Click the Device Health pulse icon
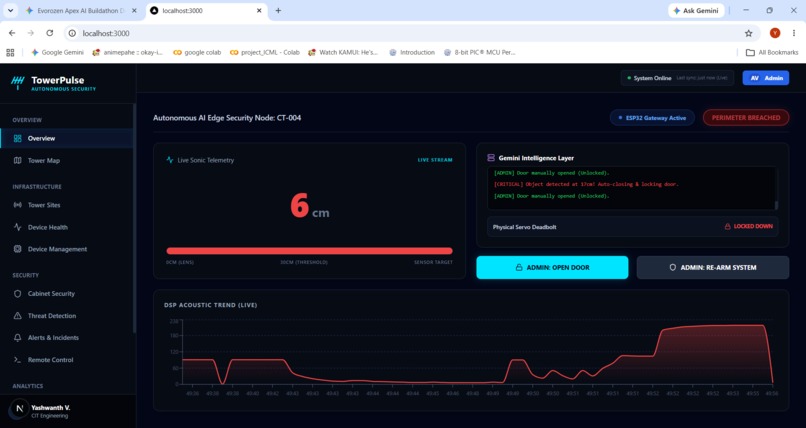 click(x=17, y=227)
